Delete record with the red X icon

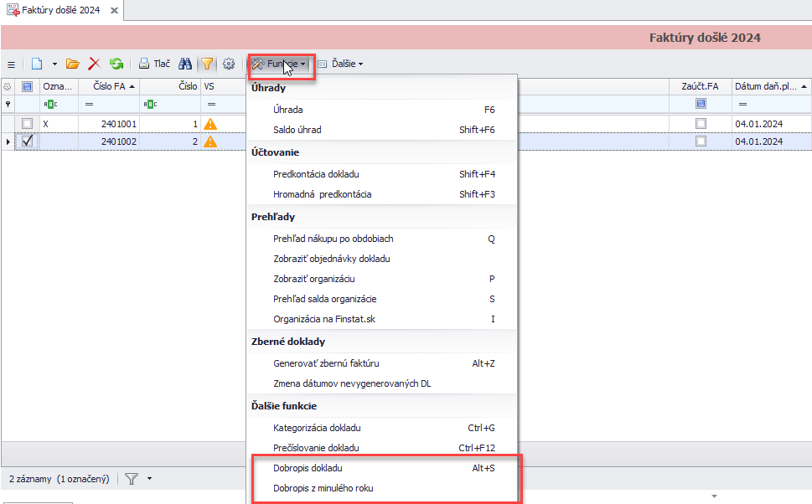94,64
